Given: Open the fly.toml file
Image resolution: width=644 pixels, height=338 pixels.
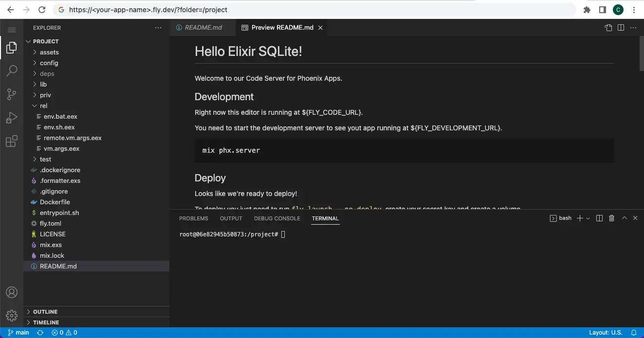Looking at the screenshot, I should [x=50, y=223].
